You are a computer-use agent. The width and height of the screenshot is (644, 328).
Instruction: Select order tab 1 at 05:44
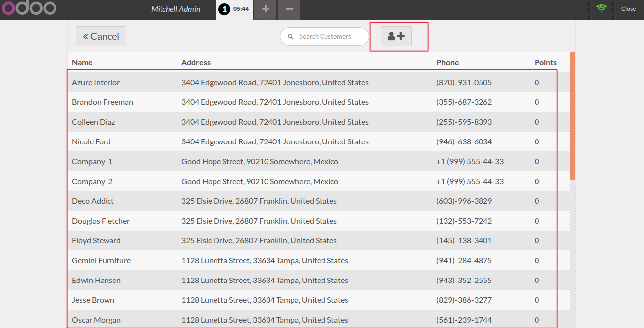(x=234, y=9)
